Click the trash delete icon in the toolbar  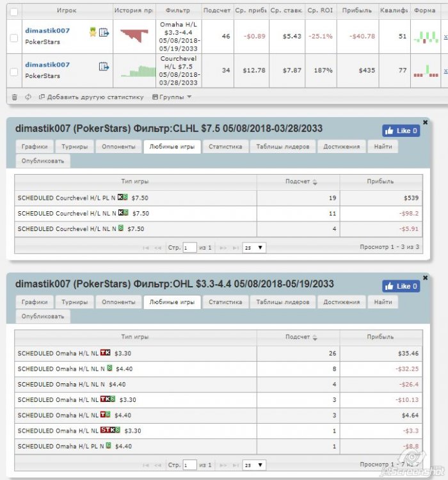14,97
